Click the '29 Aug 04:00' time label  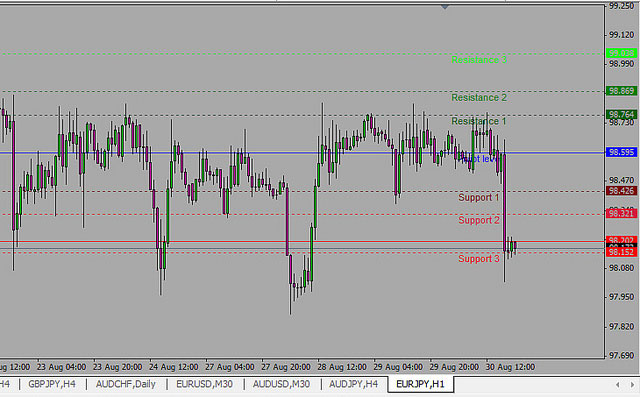pyautogui.click(x=398, y=367)
